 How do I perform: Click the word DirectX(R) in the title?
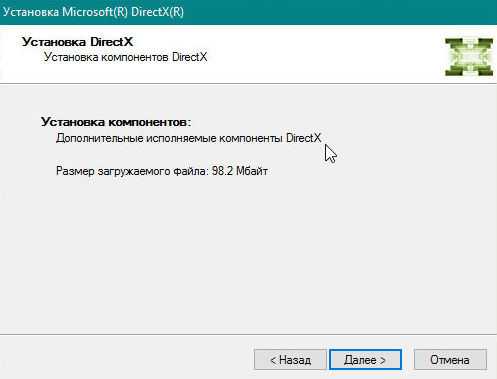pyautogui.click(x=157, y=12)
